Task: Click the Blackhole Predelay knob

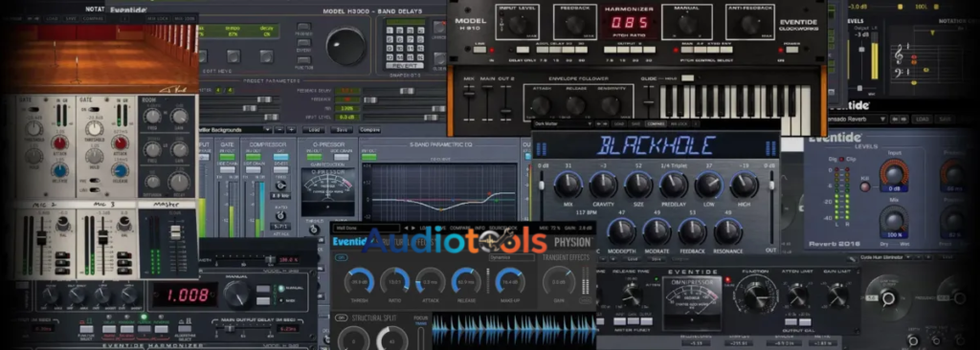Action: (673, 185)
